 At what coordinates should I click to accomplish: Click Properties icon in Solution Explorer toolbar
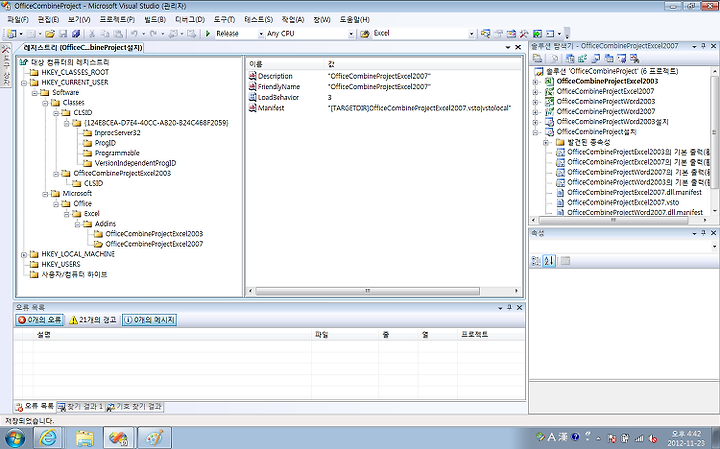[537, 58]
